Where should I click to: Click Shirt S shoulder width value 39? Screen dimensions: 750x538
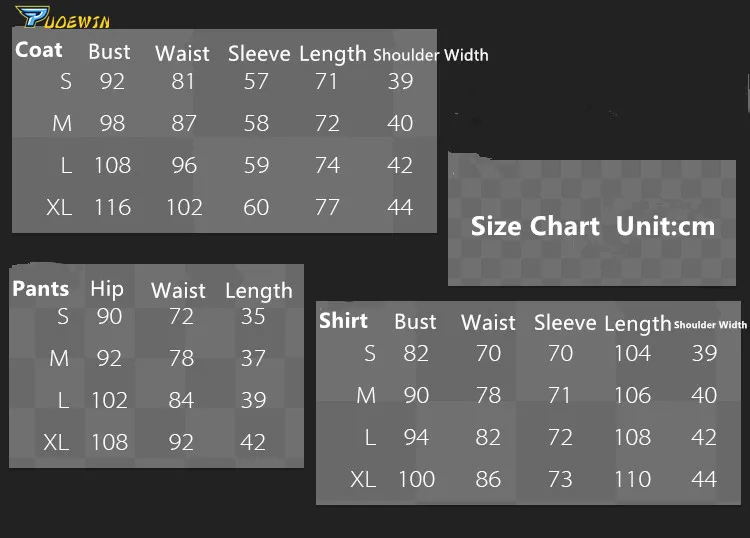[704, 353]
